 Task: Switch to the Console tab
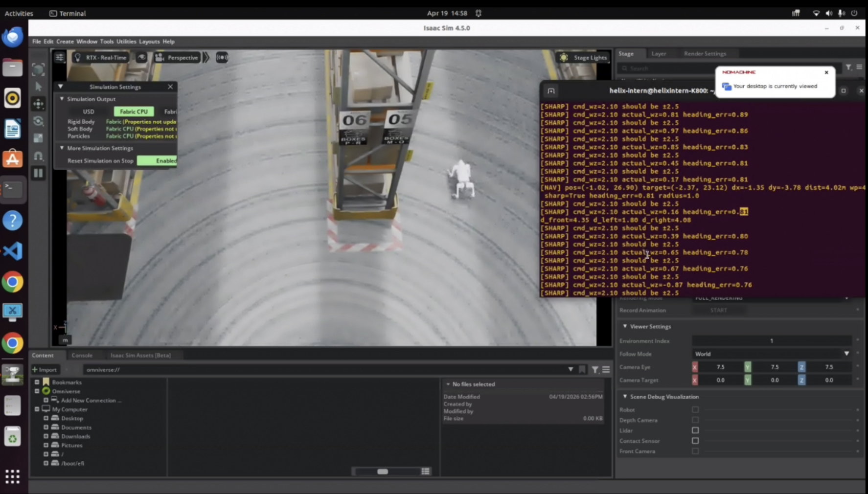click(x=82, y=355)
